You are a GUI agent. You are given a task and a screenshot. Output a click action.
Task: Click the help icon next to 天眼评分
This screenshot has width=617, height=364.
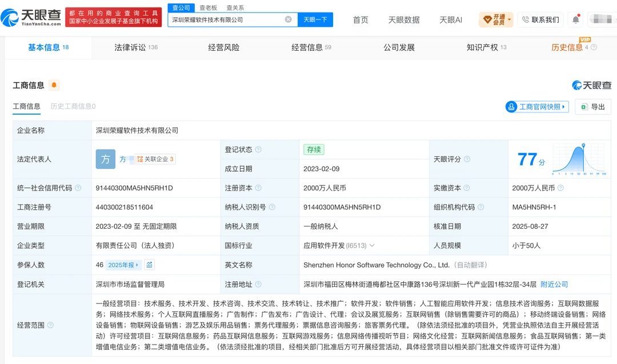click(x=467, y=159)
